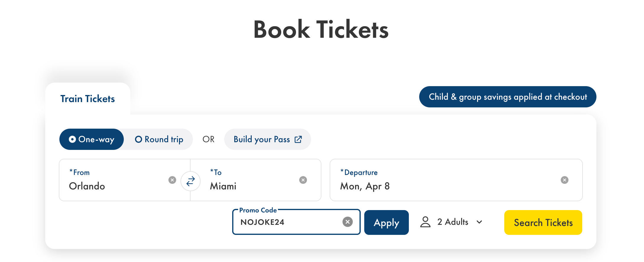Click the chevron next to 2 Adults
The height and width of the screenshot is (262, 644).
tap(479, 222)
